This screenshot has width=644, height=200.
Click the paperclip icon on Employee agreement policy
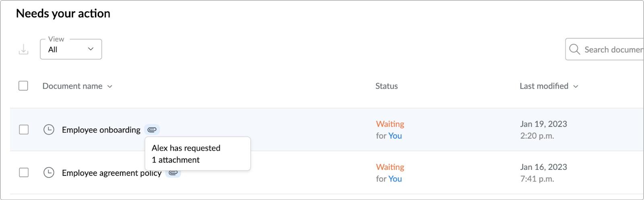click(173, 173)
